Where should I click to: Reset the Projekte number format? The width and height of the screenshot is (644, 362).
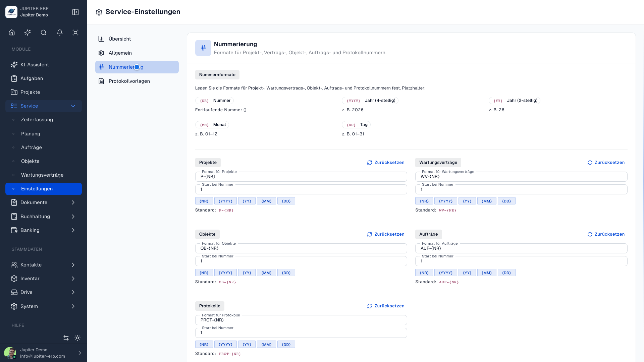pyautogui.click(x=386, y=163)
